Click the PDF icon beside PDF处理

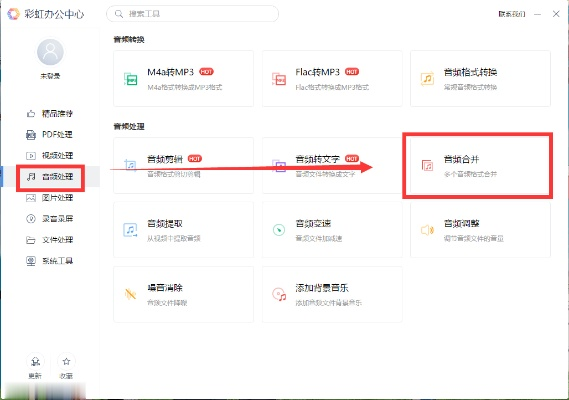tap(31, 135)
